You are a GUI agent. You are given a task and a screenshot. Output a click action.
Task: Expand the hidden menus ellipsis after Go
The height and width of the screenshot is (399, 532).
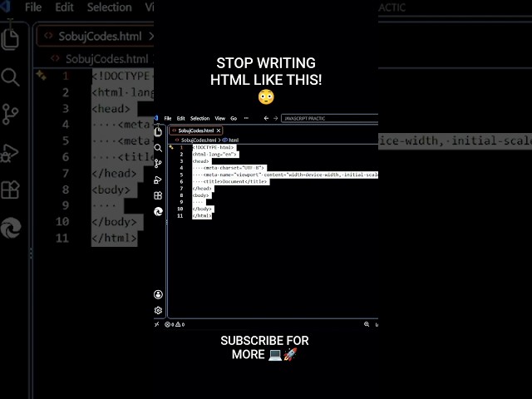click(246, 118)
